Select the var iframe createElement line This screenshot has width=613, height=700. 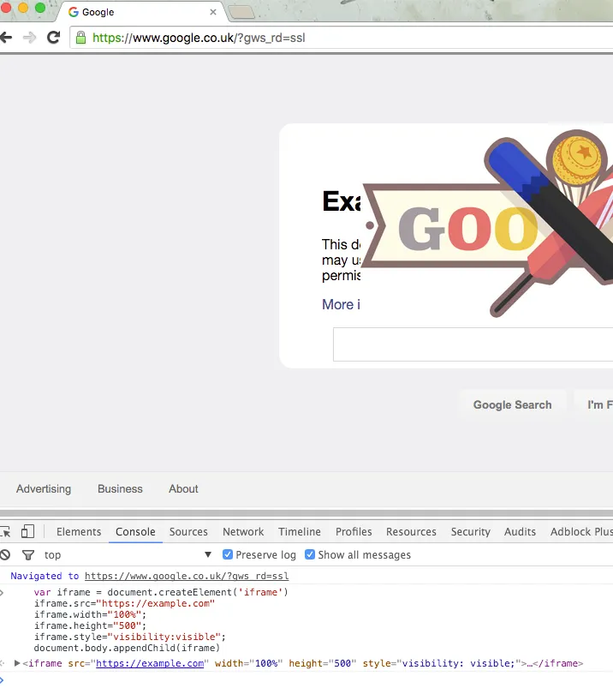click(x=161, y=592)
